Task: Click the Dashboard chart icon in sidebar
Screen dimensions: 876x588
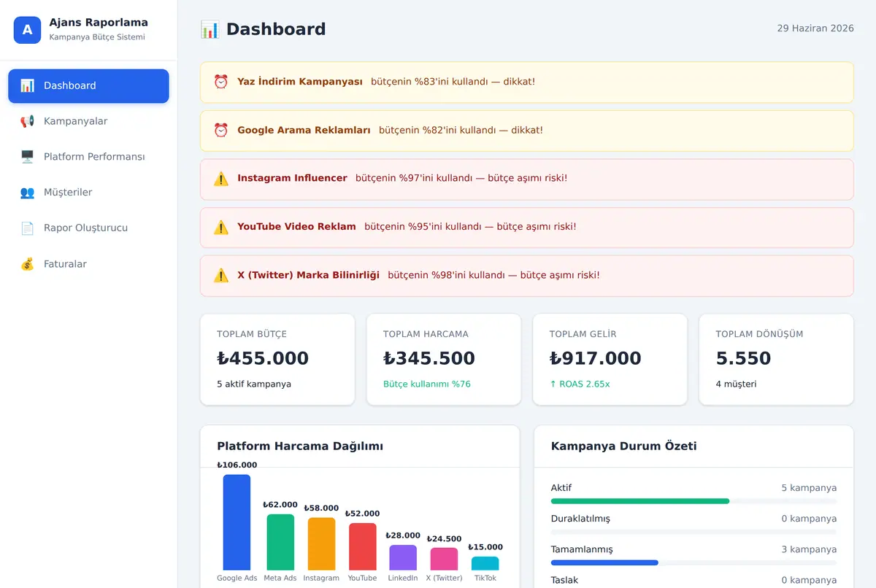Action: [x=27, y=85]
